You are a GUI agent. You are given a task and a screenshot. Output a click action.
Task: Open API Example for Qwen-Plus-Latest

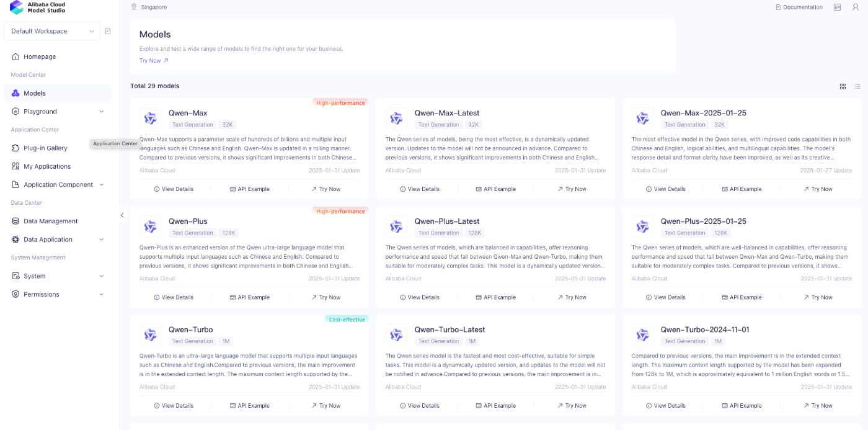496,297
